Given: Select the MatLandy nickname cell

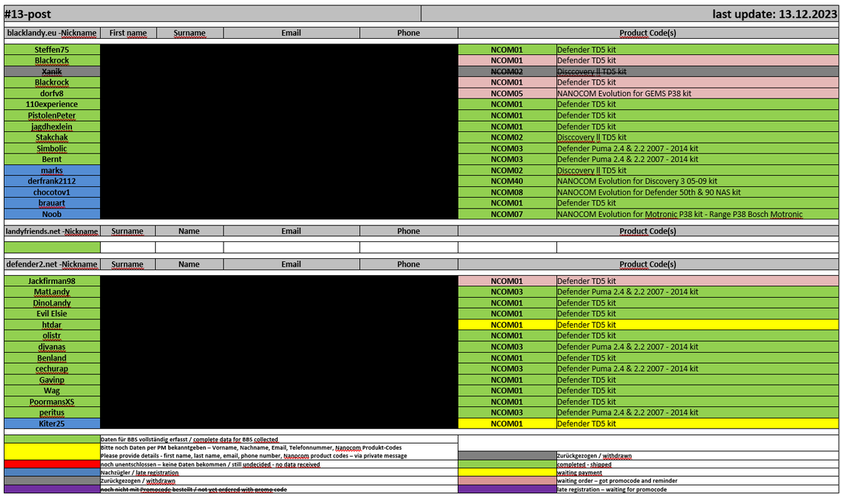Looking at the screenshot, I should (x=52, y=292).
